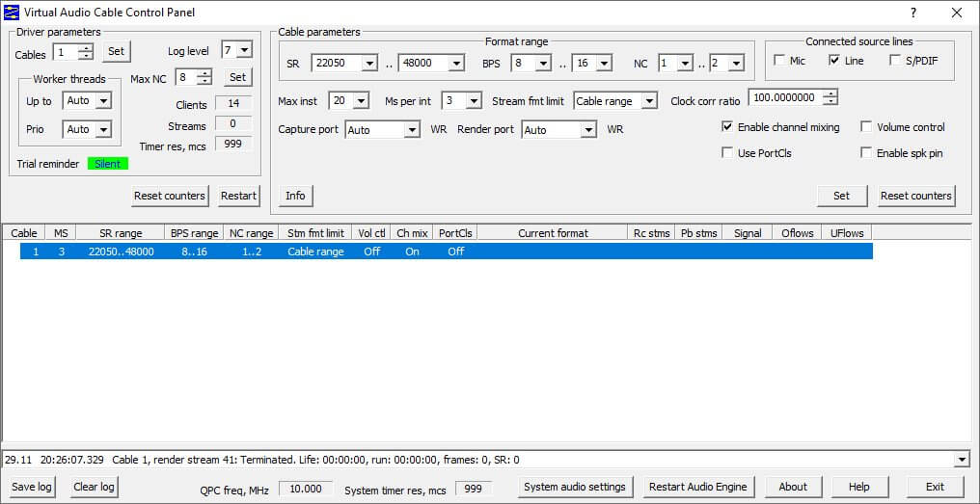Open the Log level dropdown

coord(237,50)
